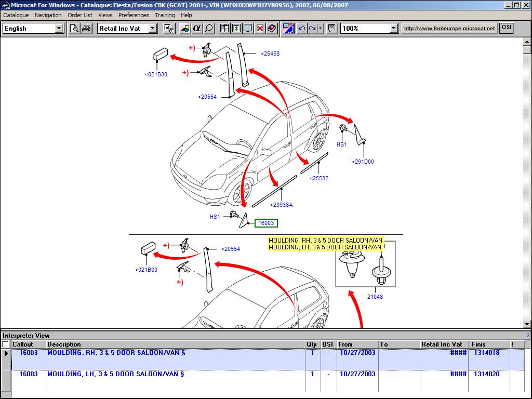Screen dimensions: 532x399
Task: Click the print preview icon
Action: (x=74, y=29)
